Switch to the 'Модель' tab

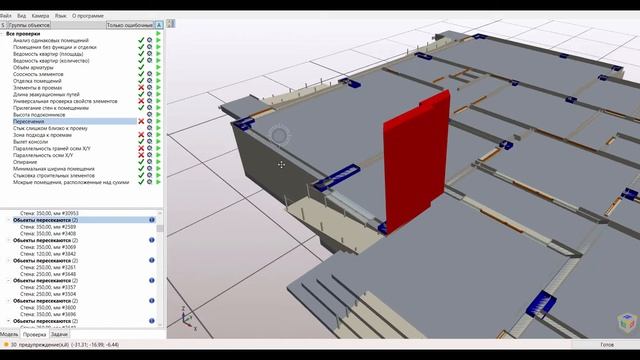9,334
